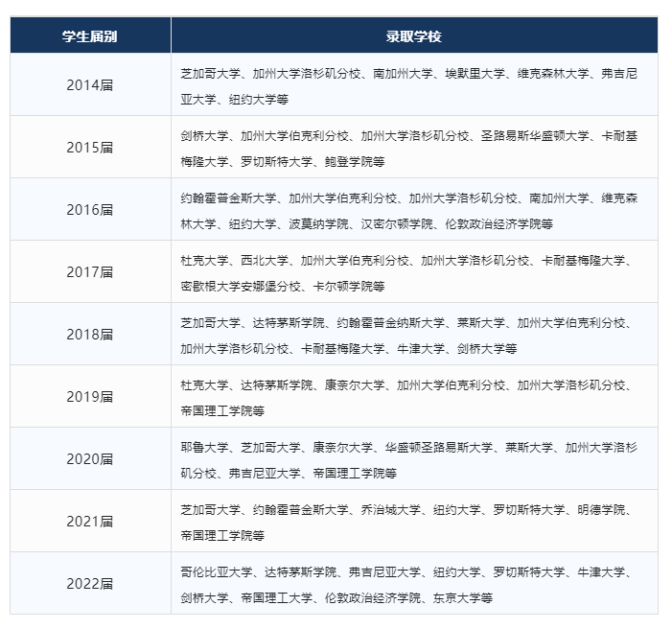Viewport: 672px width, 629px height.
Task: Click the 2020届 school list beginning 耶鲁大学
Action: pyautogui.click(x=409, y=460)
